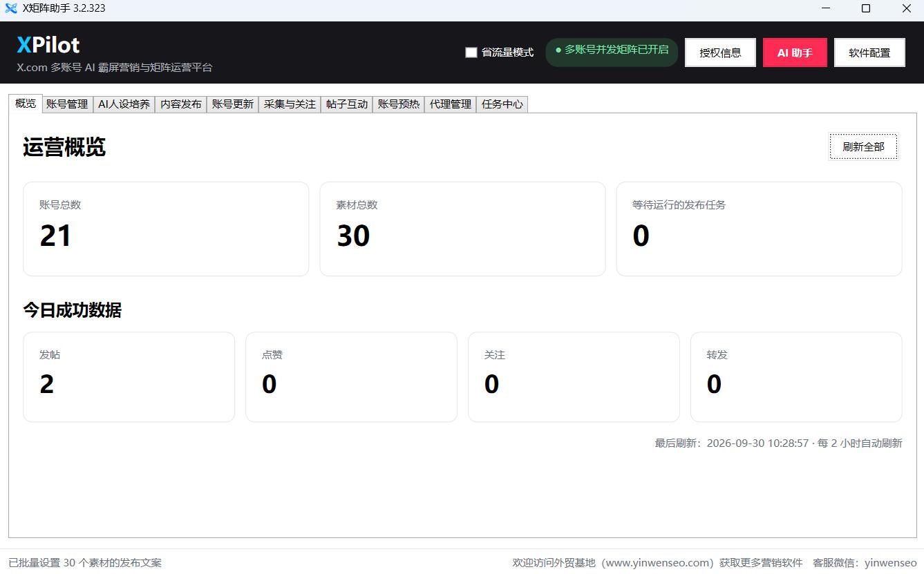The height and width of the screenshot is (574, 924).
Task: Click the X矩阵助手 app icon in title bar
Action: [11, 8]
